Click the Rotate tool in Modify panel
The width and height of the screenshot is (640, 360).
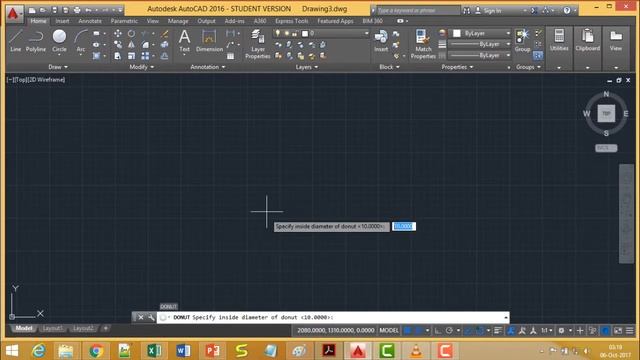pyautogui.click(x=131, y=33)
